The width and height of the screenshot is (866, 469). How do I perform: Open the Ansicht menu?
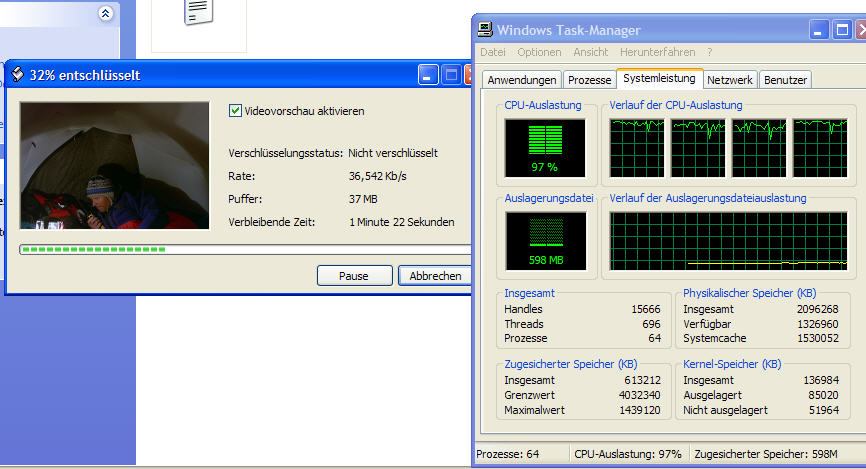tap(590, 52)
